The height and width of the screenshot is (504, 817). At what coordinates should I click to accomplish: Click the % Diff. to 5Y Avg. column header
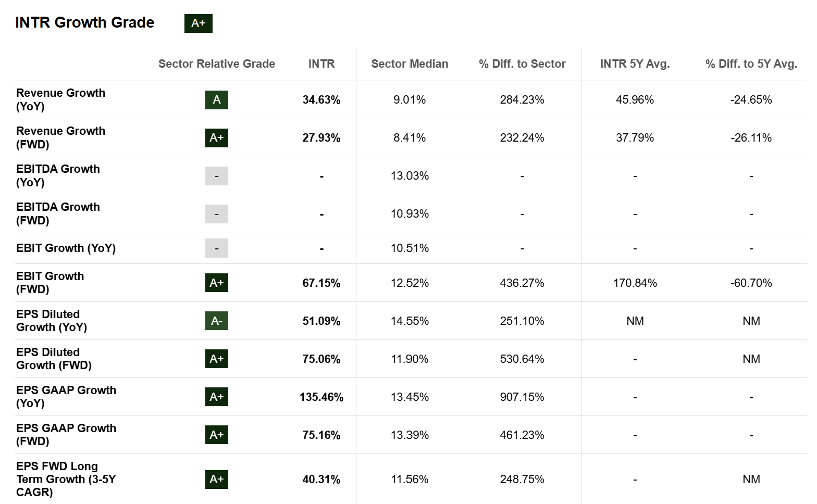coord(751,64)
